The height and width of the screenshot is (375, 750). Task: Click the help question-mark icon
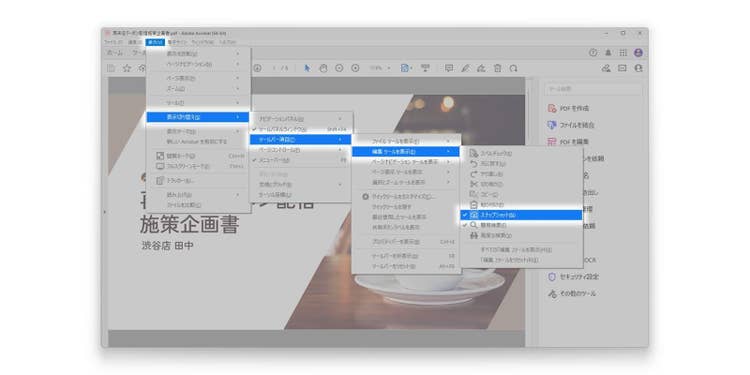click(593, 53)
